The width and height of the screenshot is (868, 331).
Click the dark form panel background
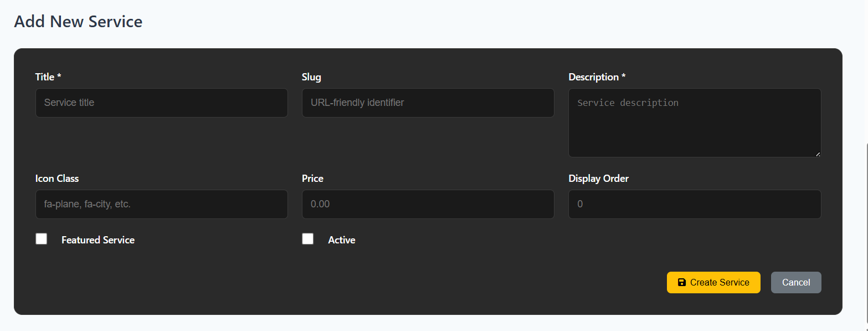(x=427, y=261)
